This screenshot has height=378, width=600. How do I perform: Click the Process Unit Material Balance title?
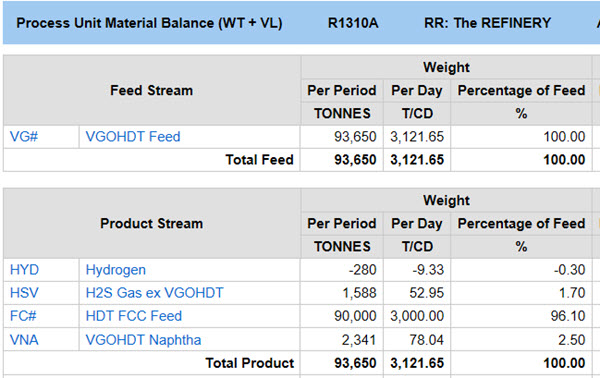[149, 23]
